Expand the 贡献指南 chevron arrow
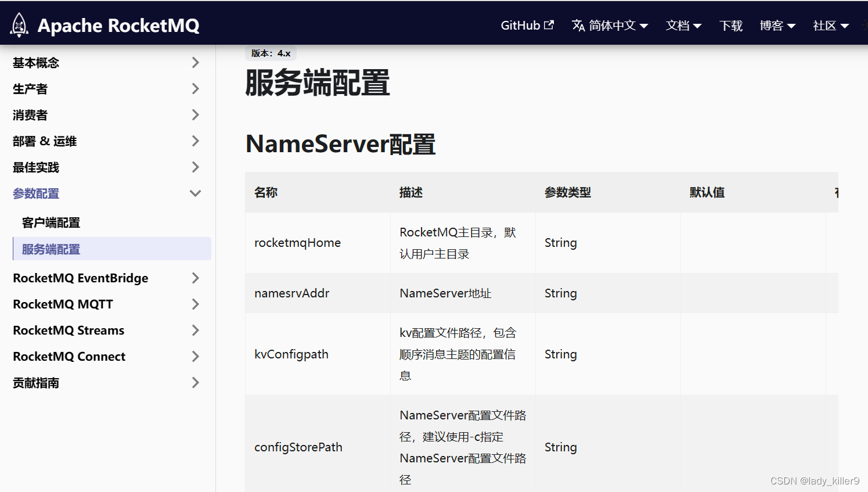Image resolution: width=868 pixels, height=492 pixels. [x=196, y=383]
